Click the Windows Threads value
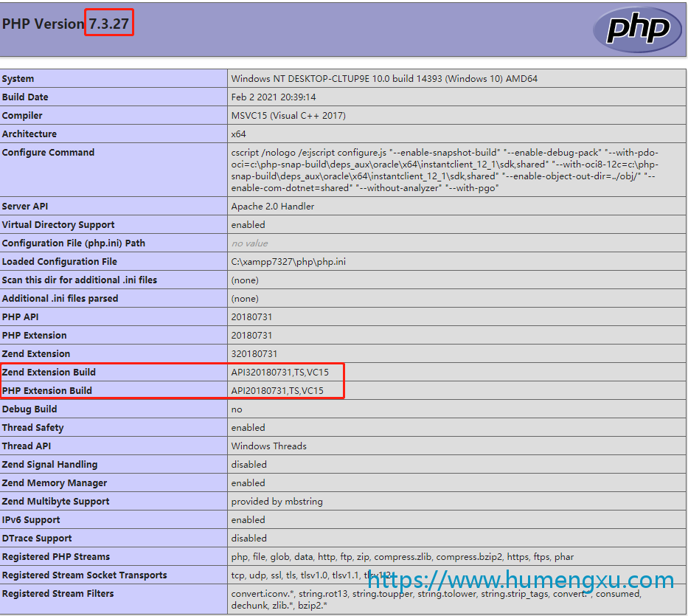The width and height of the screenshot is (688, 616). [x=269, y=446]
